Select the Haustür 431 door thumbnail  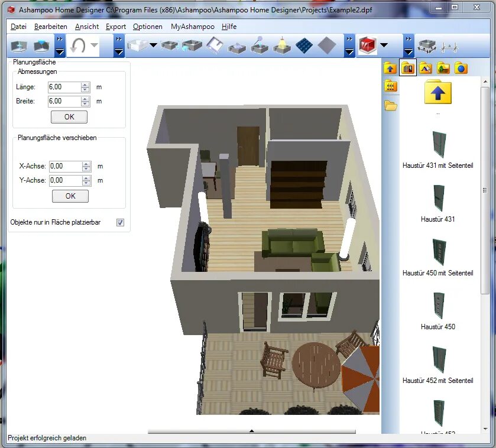439,198
